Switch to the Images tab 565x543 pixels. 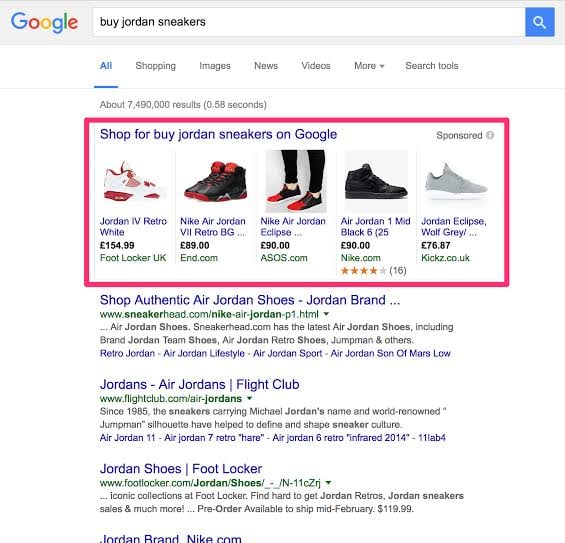click(215, 66)
